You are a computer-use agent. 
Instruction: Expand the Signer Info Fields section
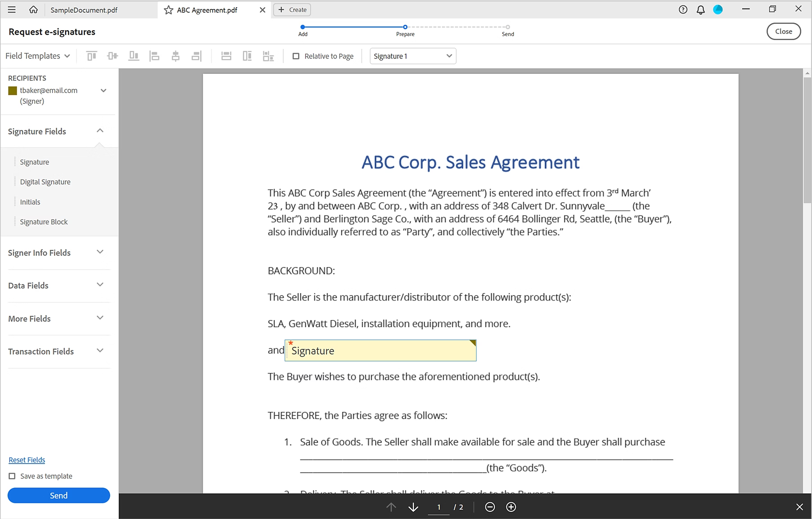[100, 252]
